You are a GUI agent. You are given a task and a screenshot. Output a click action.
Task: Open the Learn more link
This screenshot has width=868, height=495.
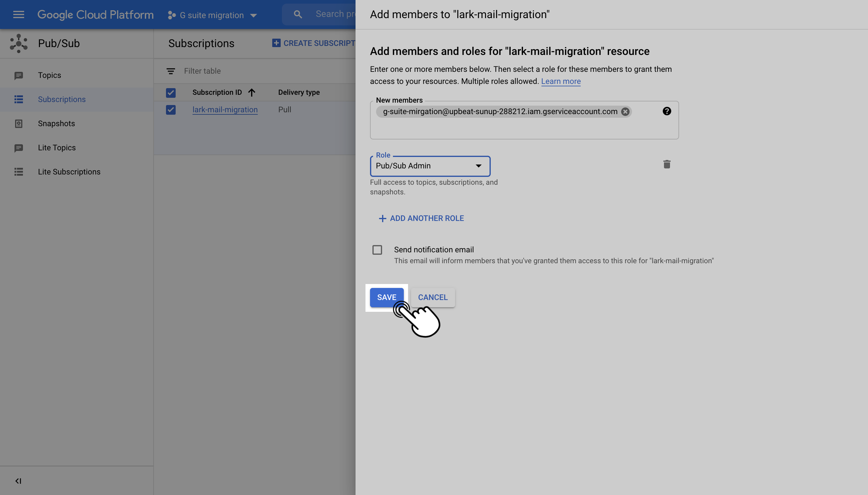pos(560,81)
